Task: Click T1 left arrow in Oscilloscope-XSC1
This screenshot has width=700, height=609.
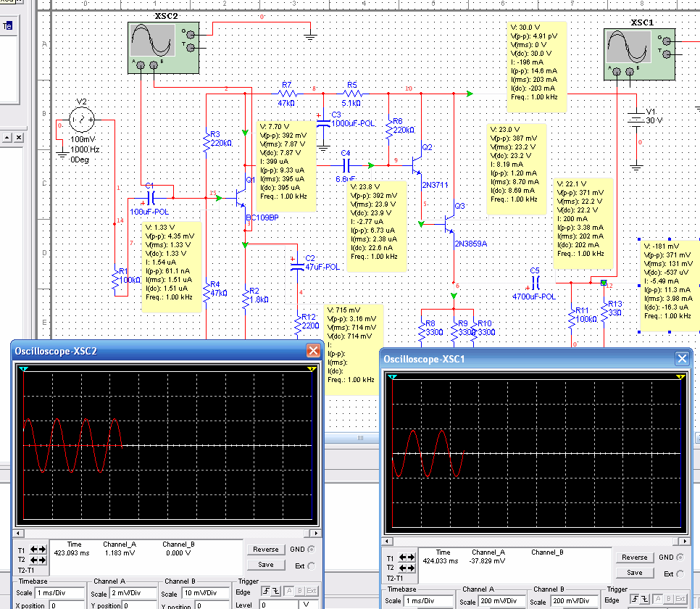Action: (x=402, y=558)
